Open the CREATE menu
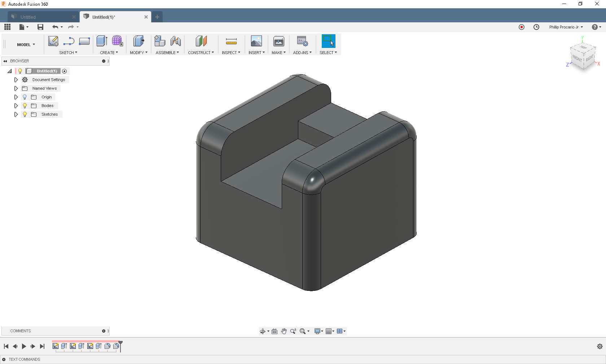This screenshot has height=364, width=606. pyautogui.click(x=109, y=53)
